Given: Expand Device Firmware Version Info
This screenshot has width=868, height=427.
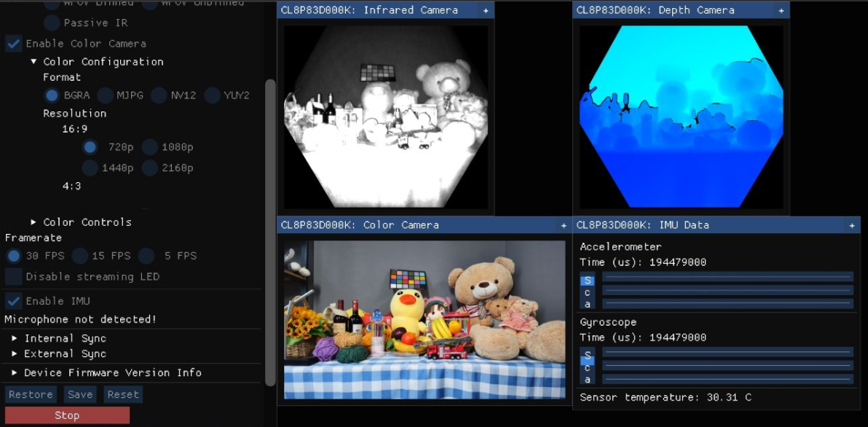Looking at the screenshot, I should pyautogui.click(x=15, y=373).
